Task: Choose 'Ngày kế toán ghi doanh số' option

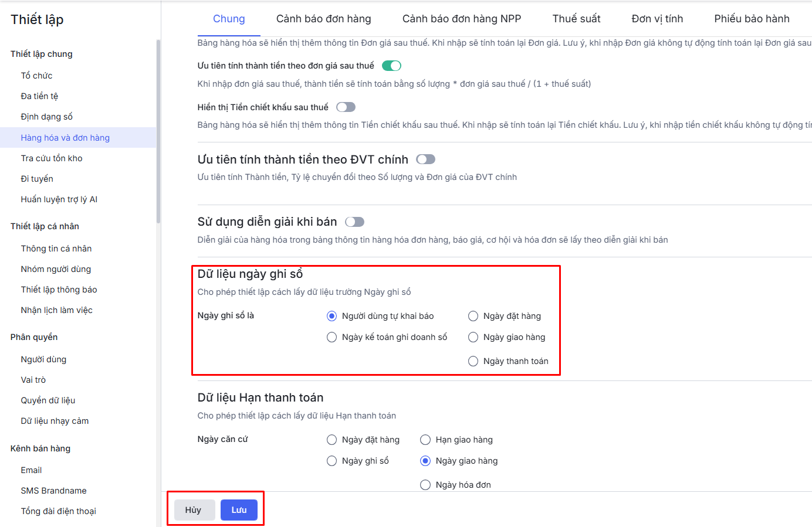Action: point(332,338)
